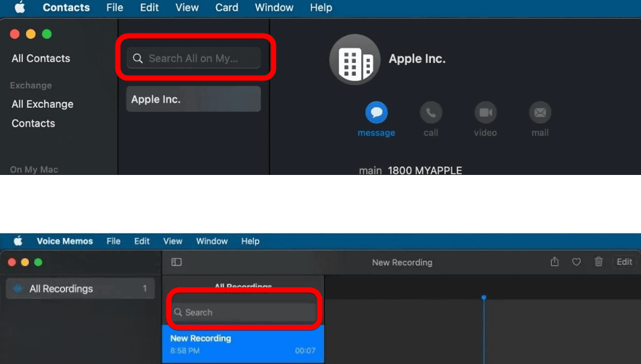Mark the recording as favorite with the heart

577,262
